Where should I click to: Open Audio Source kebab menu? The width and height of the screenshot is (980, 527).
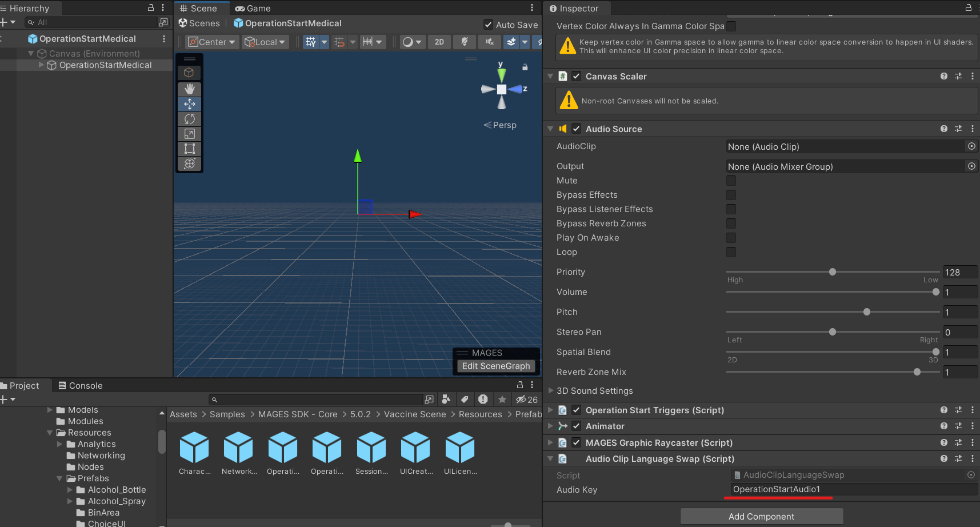pos(972,129)
